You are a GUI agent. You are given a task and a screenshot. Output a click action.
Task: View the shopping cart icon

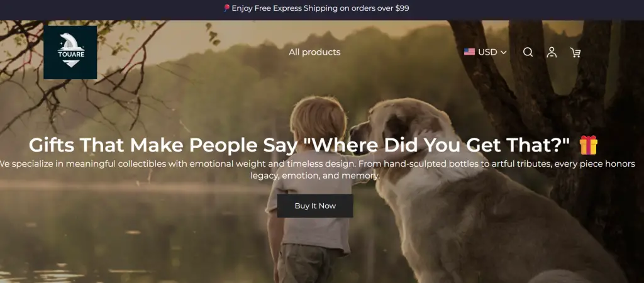pyautogui.click(x=575, y=52)
